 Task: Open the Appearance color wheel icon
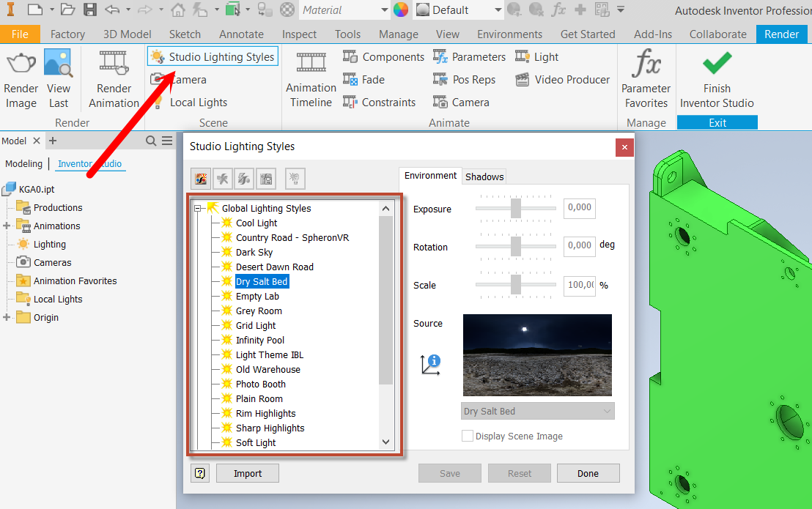[x=401, y=10]
